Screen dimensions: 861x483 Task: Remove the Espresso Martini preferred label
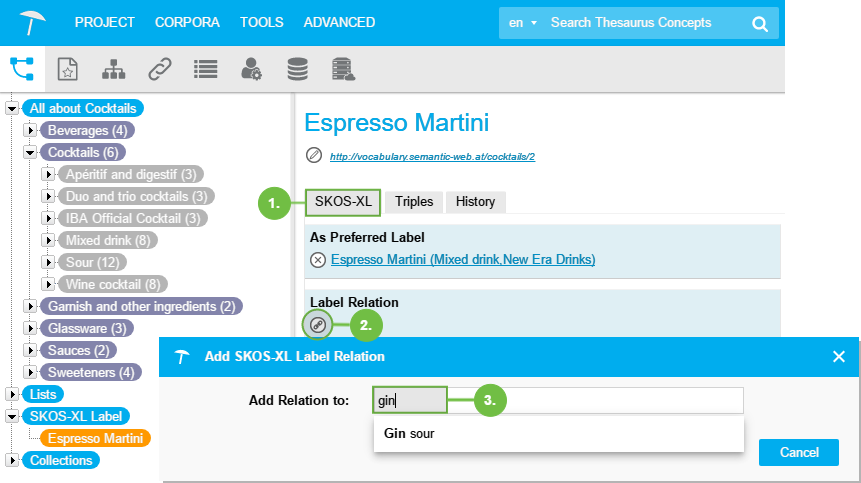(x=318, y=260)
